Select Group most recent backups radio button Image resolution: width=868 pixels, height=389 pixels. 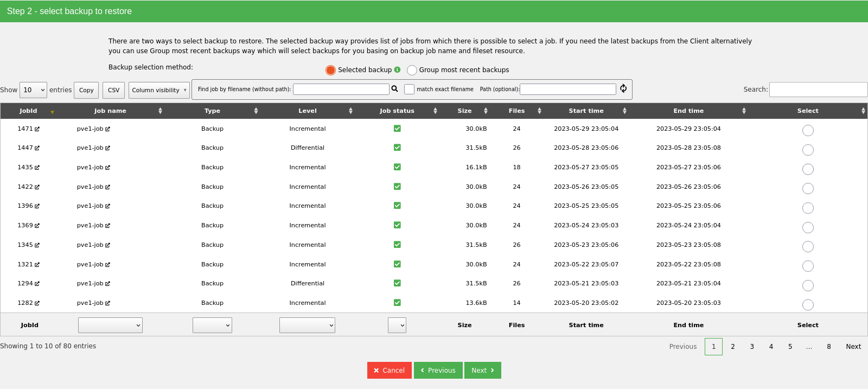pos(412,70)
